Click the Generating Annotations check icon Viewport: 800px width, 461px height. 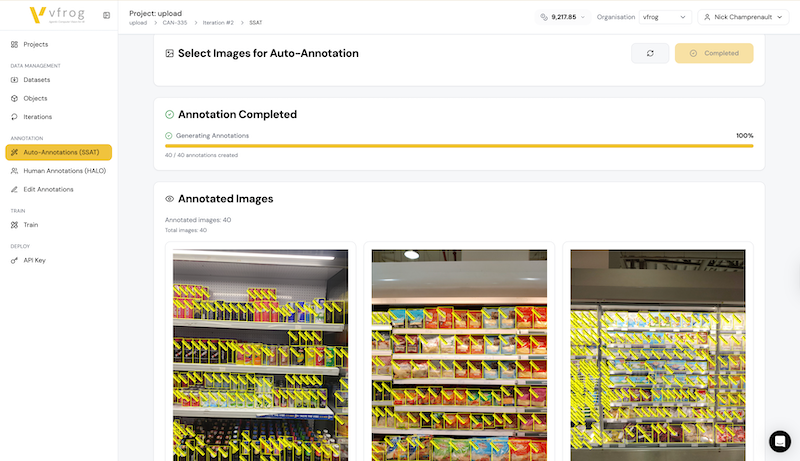168,136
